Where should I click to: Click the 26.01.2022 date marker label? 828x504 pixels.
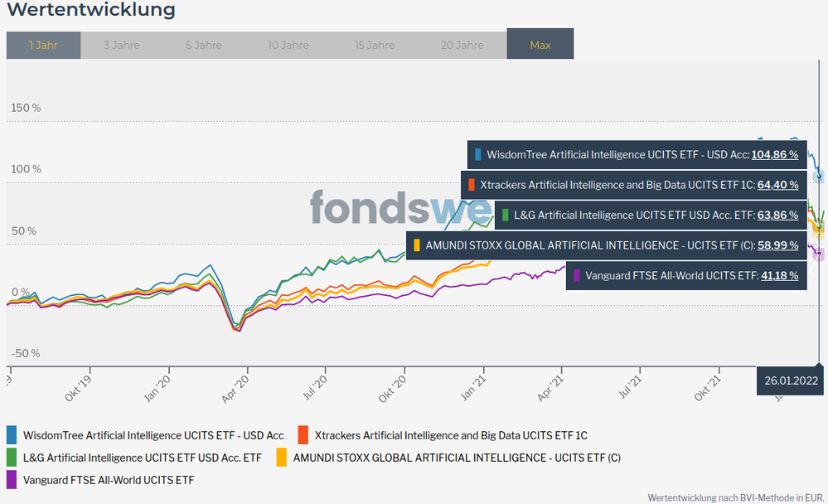tap(792, 381)
